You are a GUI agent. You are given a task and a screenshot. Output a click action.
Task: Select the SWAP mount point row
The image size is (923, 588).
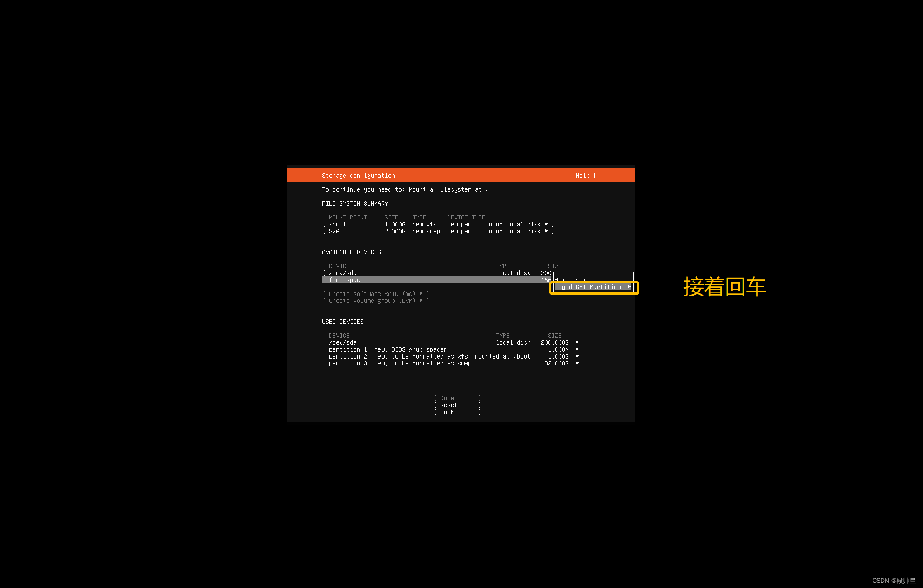tap(438, 231)
